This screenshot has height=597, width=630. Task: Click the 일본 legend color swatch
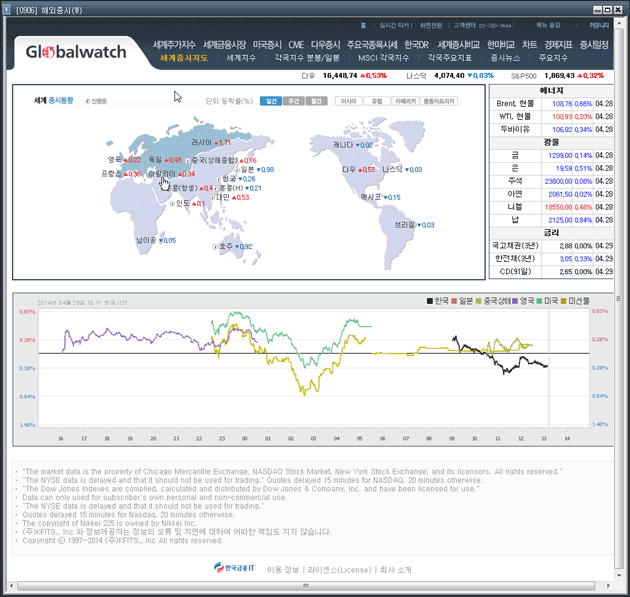454,301
